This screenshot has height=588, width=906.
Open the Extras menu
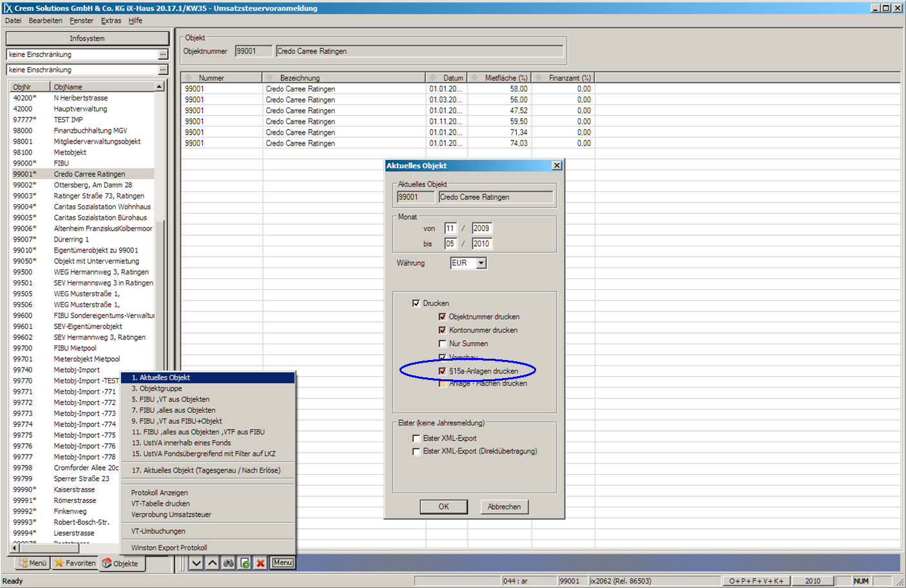pos(111,21)
